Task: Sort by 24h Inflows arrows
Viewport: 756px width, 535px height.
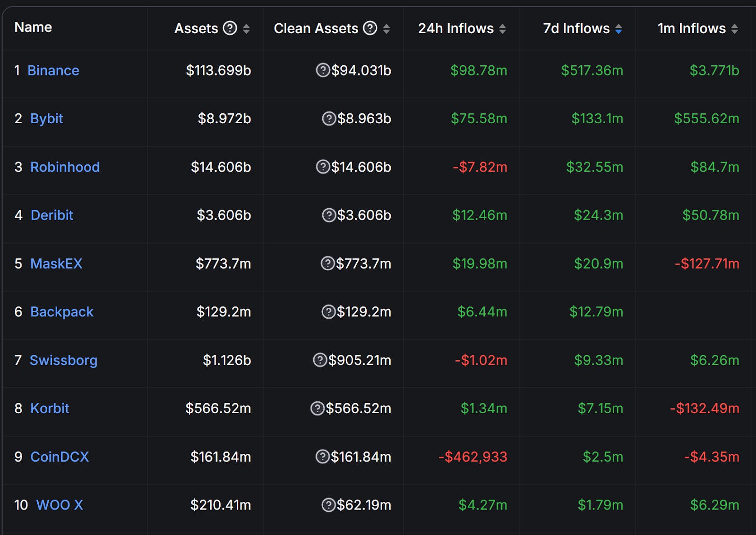Action: pyautogui.click(x=502, y=29)
